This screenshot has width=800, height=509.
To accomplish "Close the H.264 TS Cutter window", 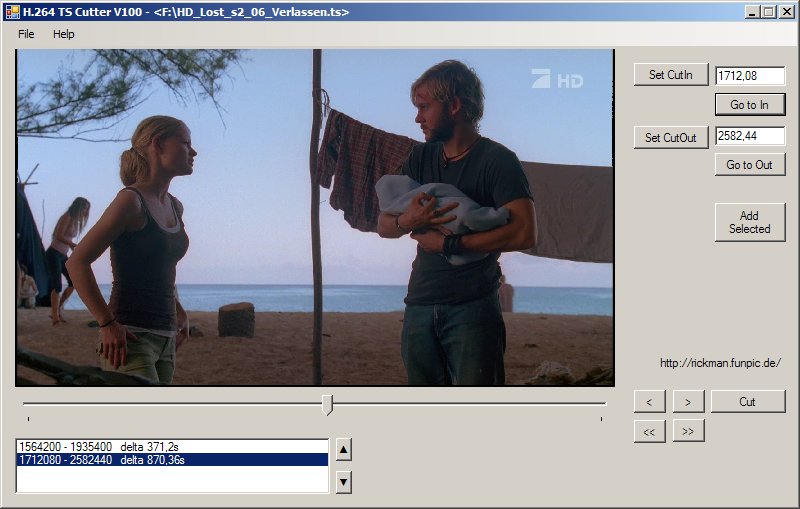I will pyautogui.click(x=787, y=12).
